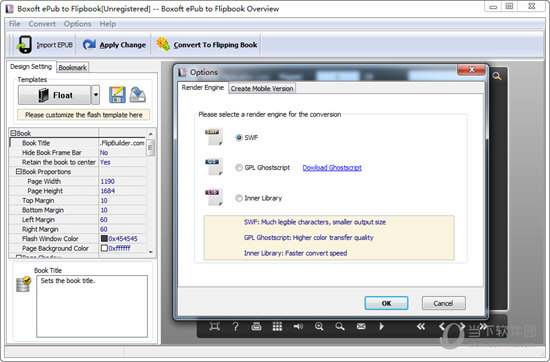Click Retain the book to center value Yes
This screenshot has width=550, height=362.
click(105, 162)
